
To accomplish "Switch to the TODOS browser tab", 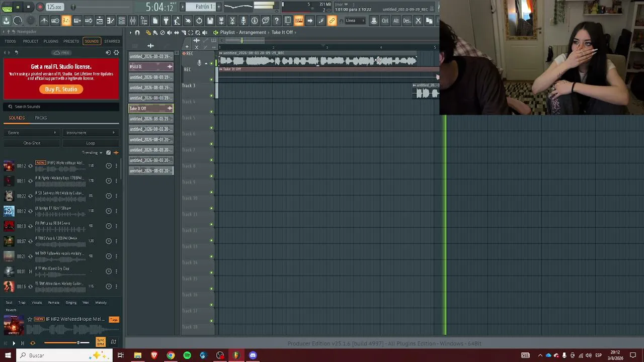I will 10,41.
